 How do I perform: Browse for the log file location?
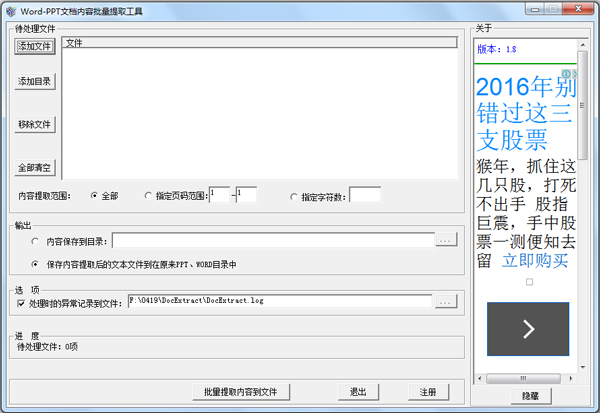[x=446, y=301]
